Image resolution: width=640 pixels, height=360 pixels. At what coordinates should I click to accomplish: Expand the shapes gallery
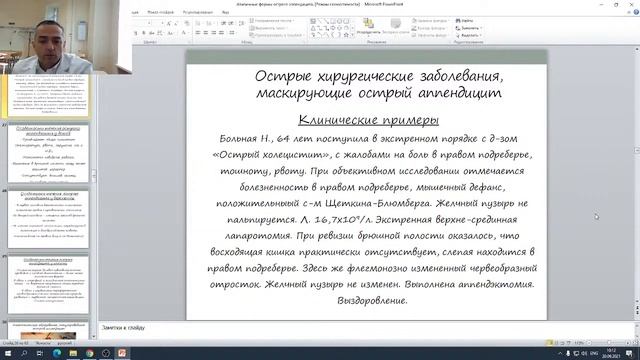point(352,36)
